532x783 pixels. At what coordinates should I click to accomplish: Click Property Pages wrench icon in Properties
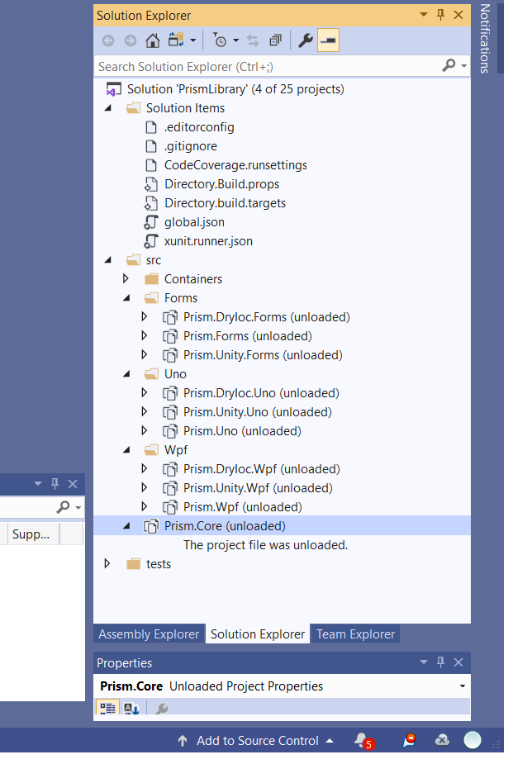[161, 708]
